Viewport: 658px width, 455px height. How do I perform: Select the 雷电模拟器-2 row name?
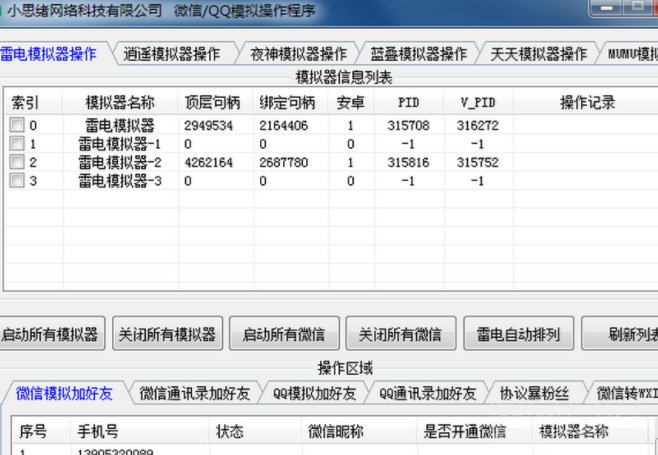coord(120,162)
